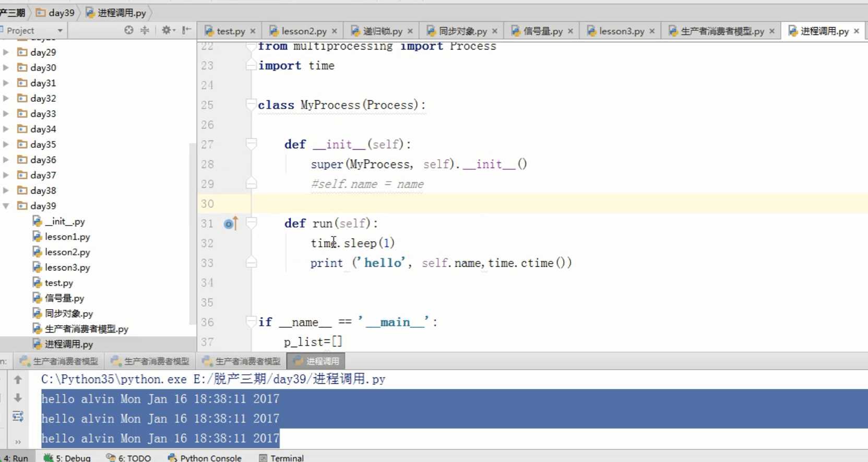Click the script path in console output
This screenshot has width=868, height=462.
point(290,379)
